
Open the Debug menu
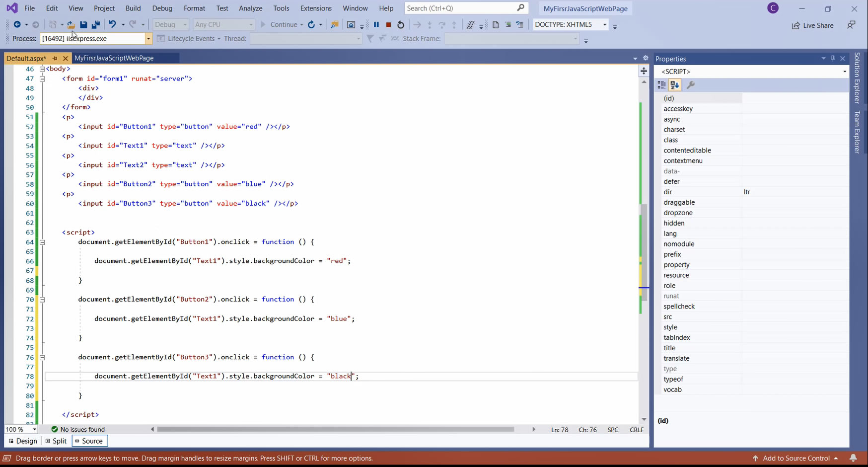[162, 8]
